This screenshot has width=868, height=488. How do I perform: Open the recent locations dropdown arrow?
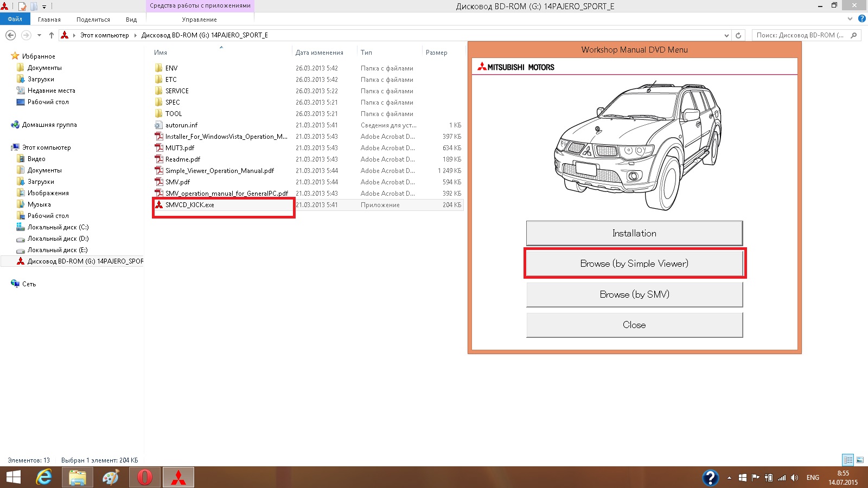pyautogui.click(x=39, y=35)
